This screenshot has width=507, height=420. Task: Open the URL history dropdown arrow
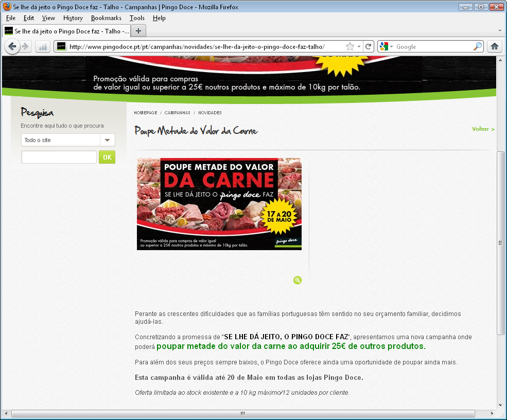tap(359, 46)
